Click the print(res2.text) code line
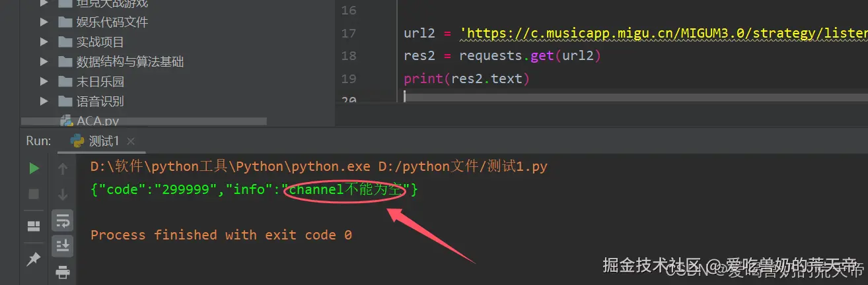Viewport: 868px width, 285px height. click(x=466, y=79)
